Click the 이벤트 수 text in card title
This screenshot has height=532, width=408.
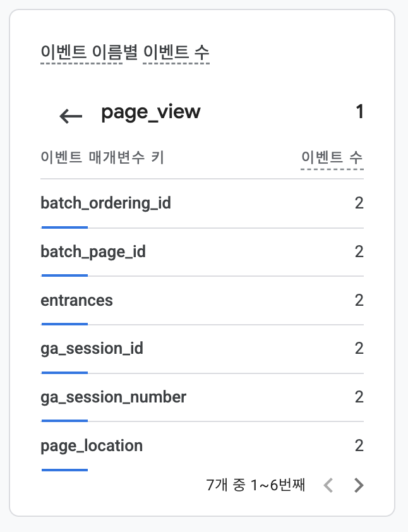point(176,52)
